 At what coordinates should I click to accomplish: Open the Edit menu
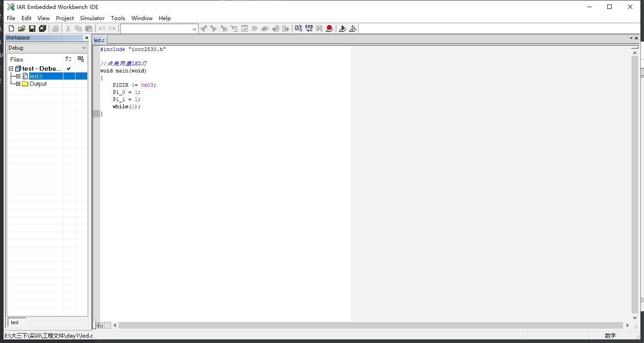tap(26, 18)
